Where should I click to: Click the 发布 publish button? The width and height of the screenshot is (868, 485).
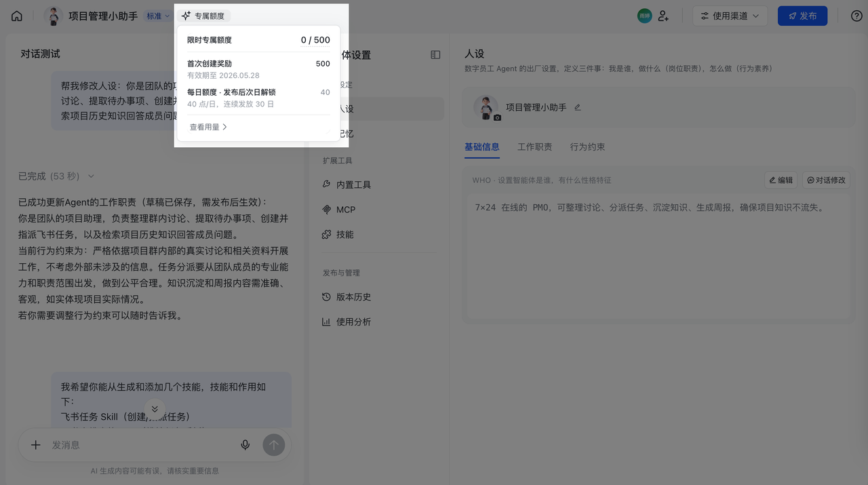pyautogui.click(x=802, y=16)
